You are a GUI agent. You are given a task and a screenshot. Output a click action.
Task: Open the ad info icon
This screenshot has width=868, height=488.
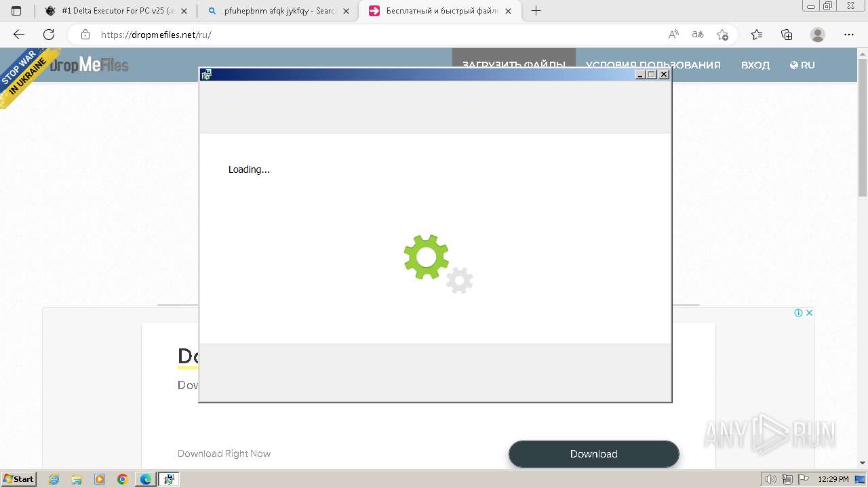pyautogui.click(x=799, y=312)
